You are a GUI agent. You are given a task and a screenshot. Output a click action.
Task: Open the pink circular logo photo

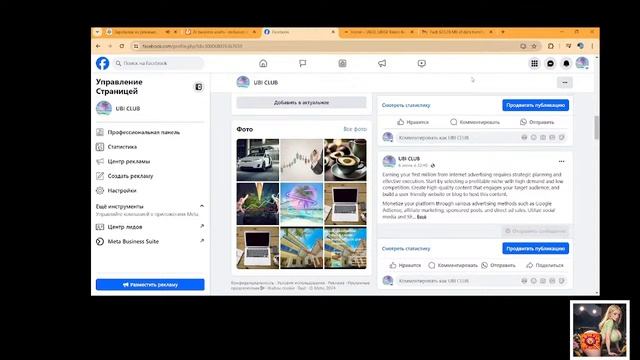pyautogui.click(x=302, y=204)
